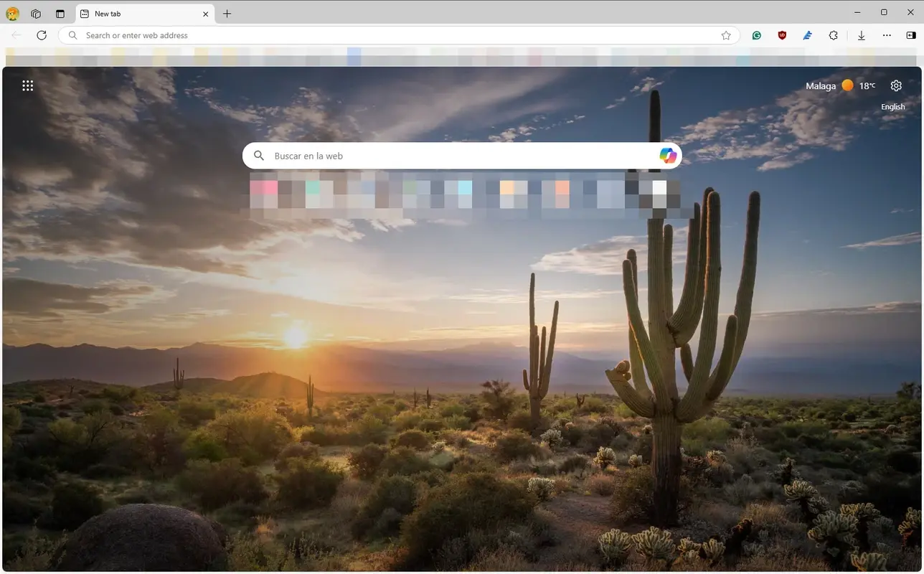Open the profile account menu
Image resolution: width=924 pixels, height=574 pixels.
pos(11,13)
